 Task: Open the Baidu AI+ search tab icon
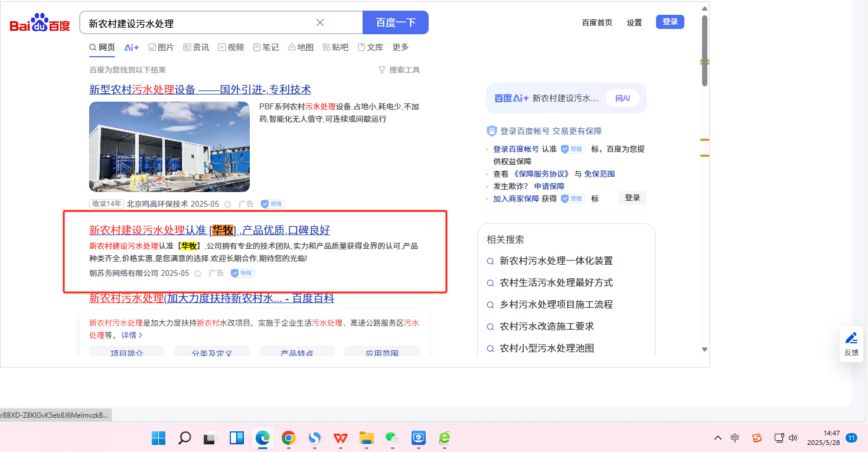pos(131,47)
